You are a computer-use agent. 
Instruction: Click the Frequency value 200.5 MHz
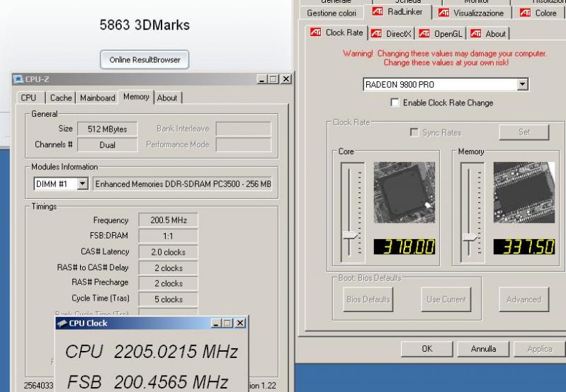(168, 220)
